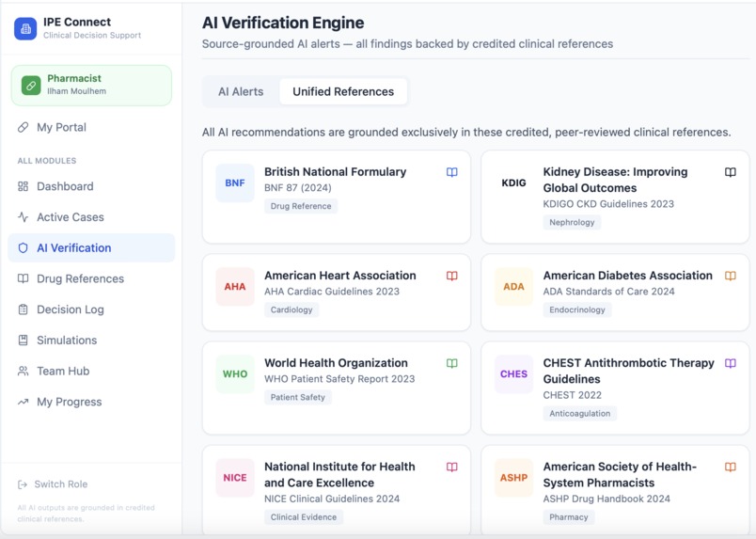Click the ADA badge
The height and width of the screenshot is (539, 756).
coord(514,287)
